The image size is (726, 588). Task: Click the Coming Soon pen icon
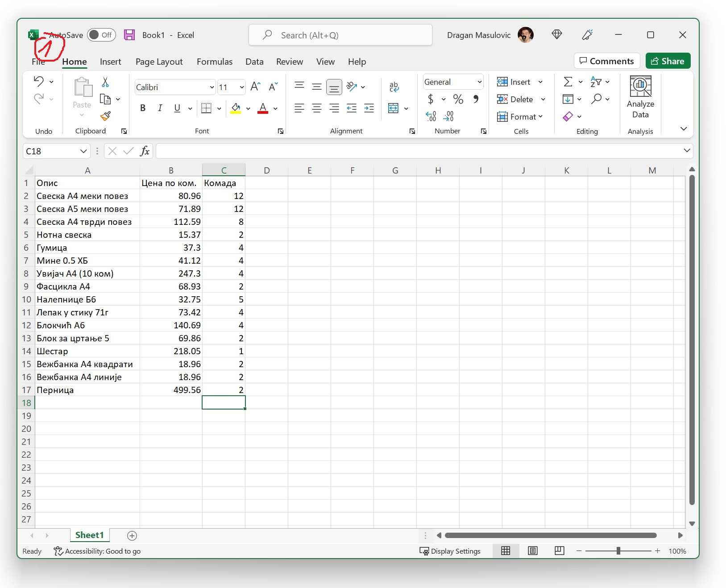pyautogui.click(x=588, y=34)
